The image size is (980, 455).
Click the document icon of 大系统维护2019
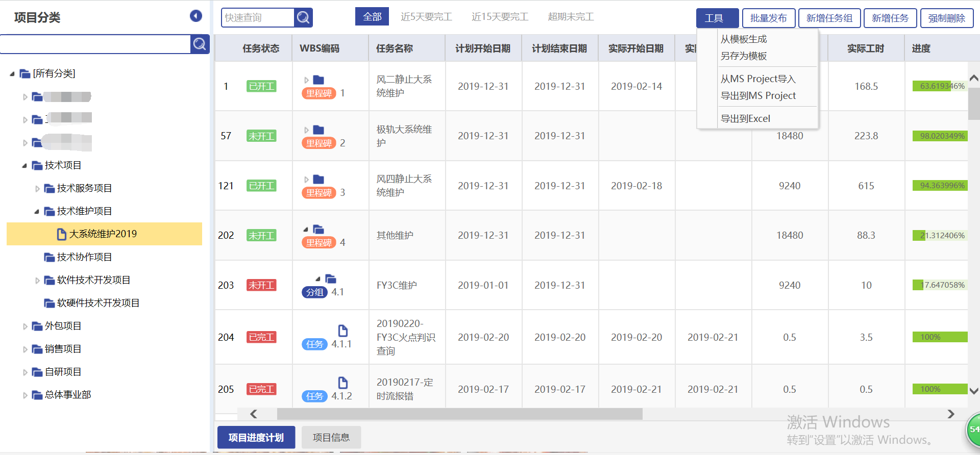coord(62,234)
